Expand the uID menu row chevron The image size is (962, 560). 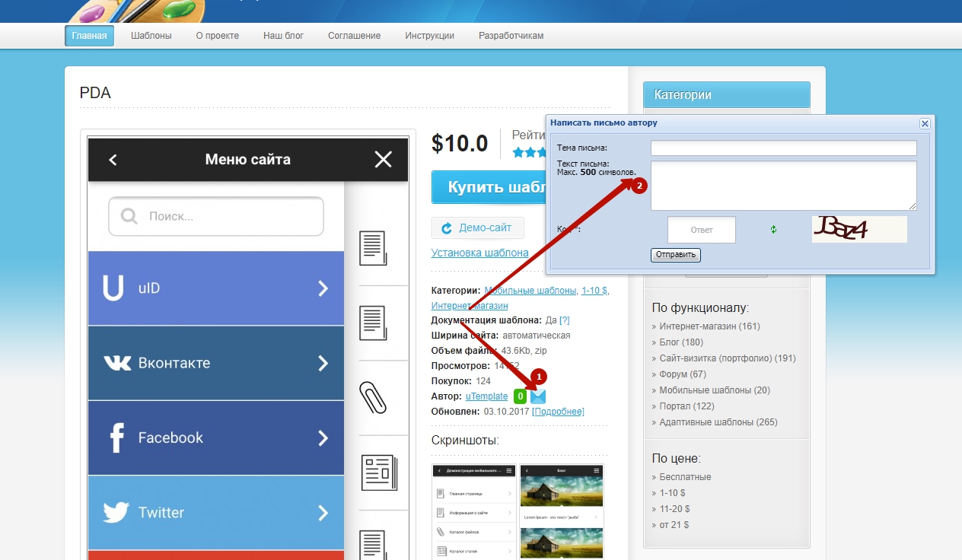click(323, 288)
